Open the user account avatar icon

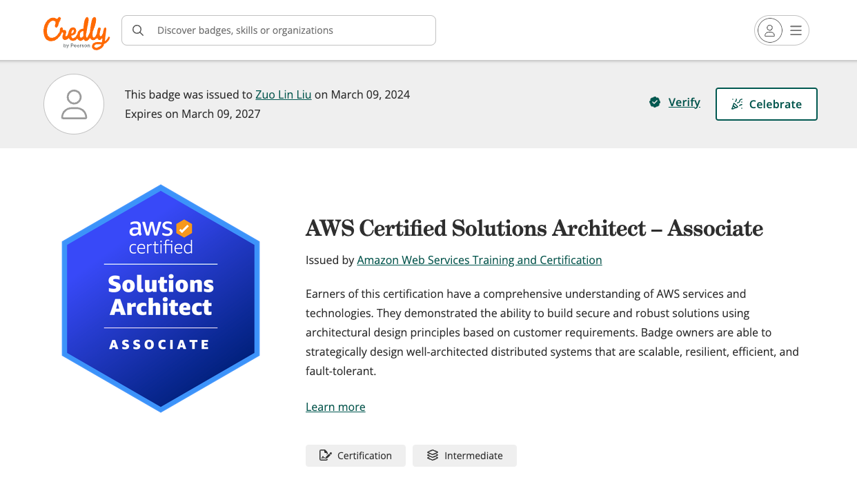pyautogui.click(x=769, y=30)
